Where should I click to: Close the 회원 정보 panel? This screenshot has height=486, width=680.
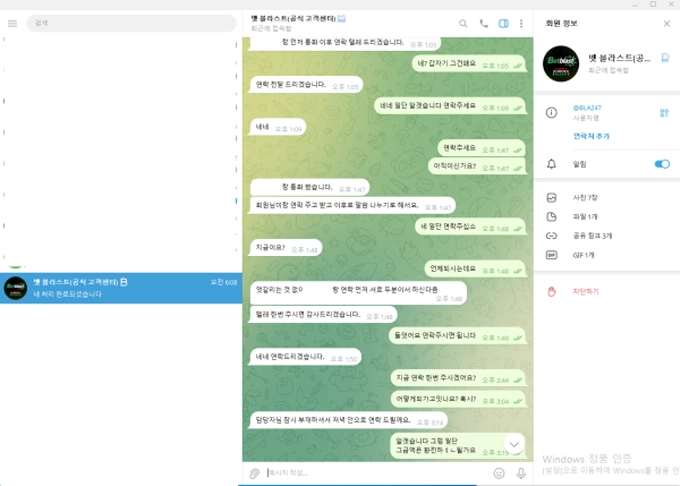point(667,23)
